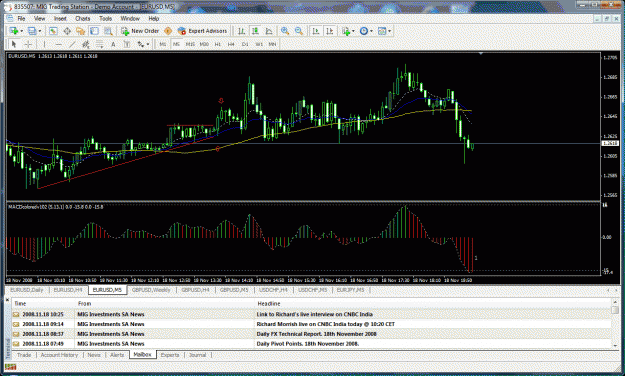The width and height of the screenshot is (625, 376).
Task: Switch the chart to Candlesticks mode
Action: pyautogui.click(x=255, y=31)
